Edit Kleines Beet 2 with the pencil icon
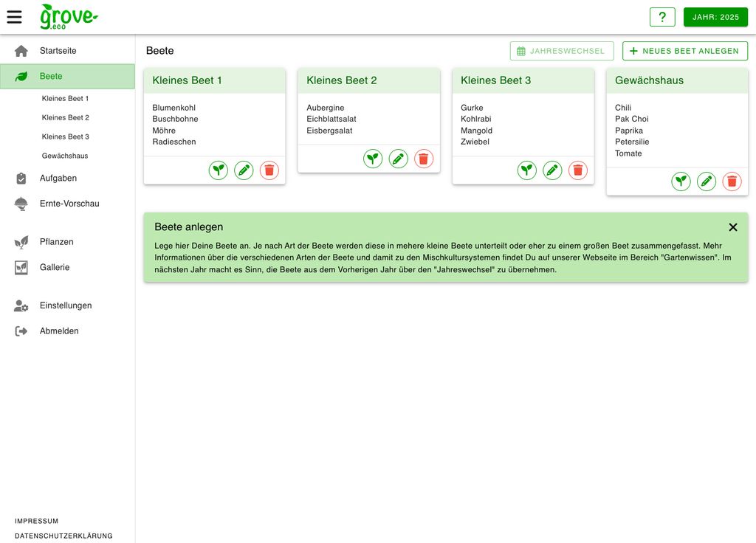Viewport: 756px width, 543px height. (x=398, y=158)
